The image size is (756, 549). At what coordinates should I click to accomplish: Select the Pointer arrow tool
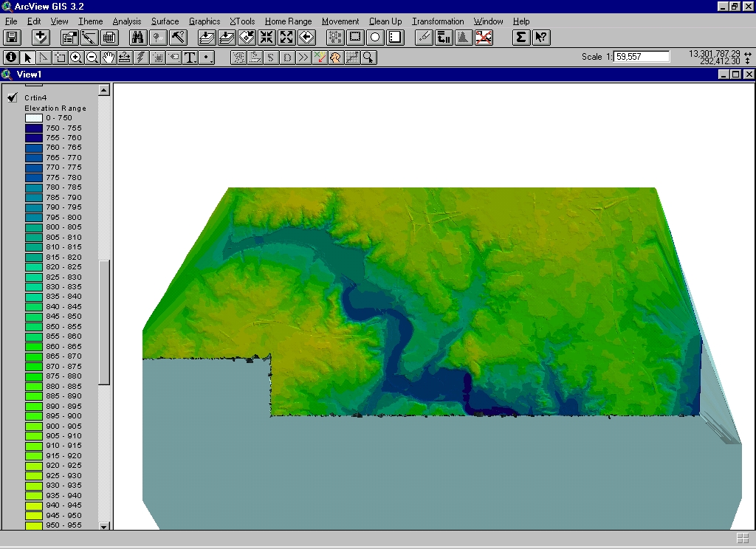pyautogui.click(x=27, y=58)
